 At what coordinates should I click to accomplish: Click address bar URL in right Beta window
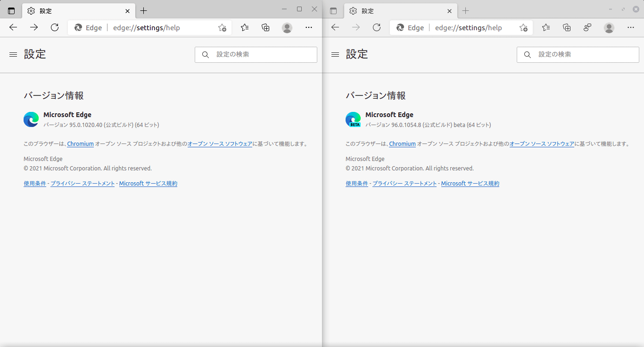469,28
